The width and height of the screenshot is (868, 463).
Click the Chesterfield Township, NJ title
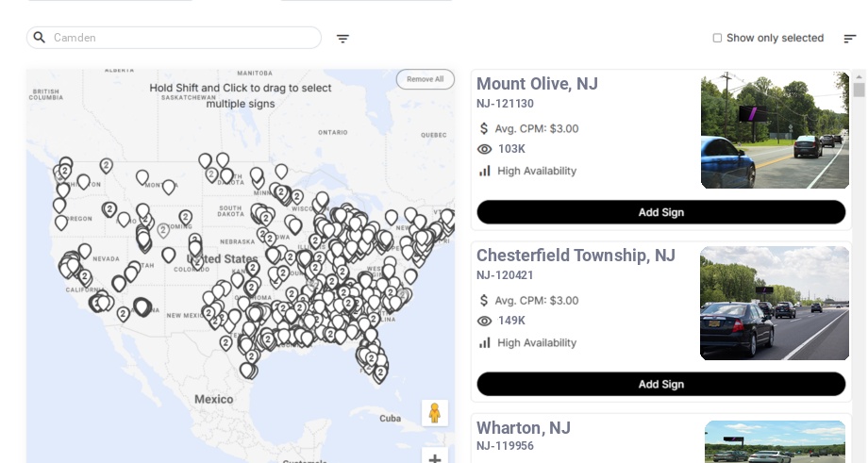576,256
